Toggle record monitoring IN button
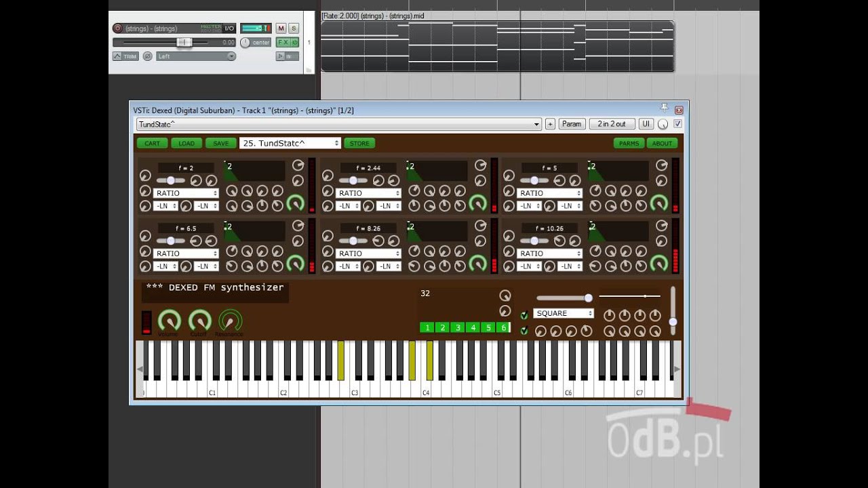868x488 pixels. [288, 56]
